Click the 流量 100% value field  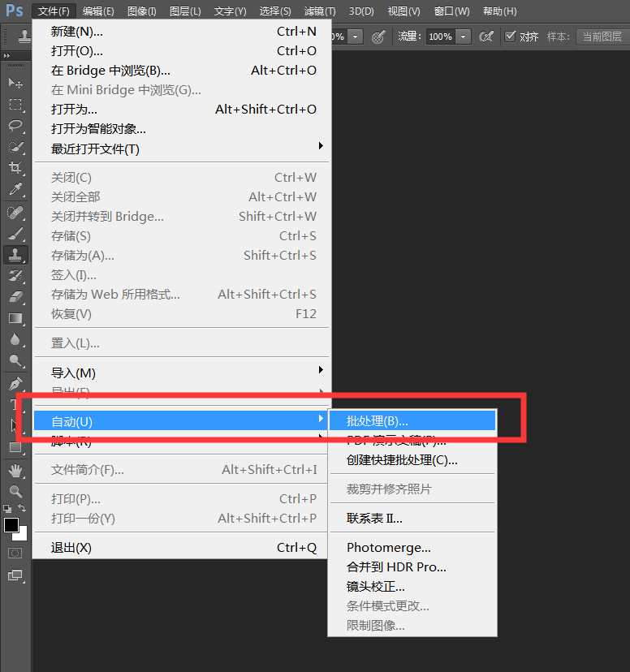click(441, 37)
